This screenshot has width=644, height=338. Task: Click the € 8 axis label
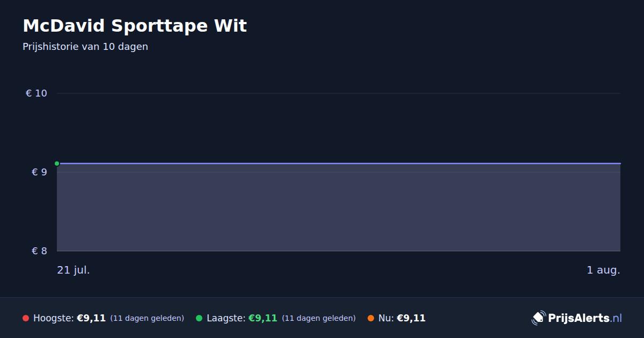coord(40,251)
